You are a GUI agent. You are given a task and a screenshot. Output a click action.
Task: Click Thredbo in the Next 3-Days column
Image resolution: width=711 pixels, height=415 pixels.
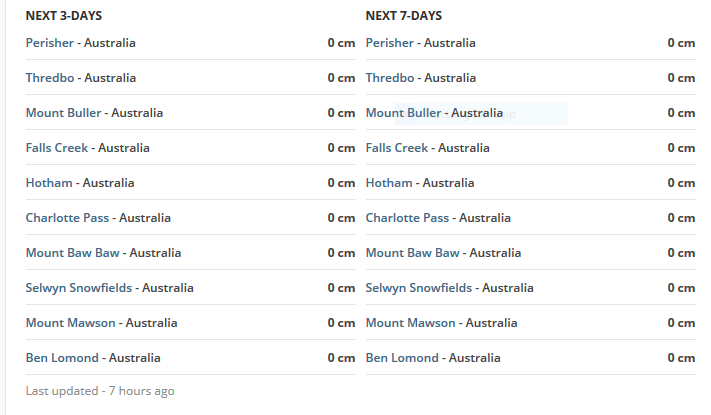[52, 78]
